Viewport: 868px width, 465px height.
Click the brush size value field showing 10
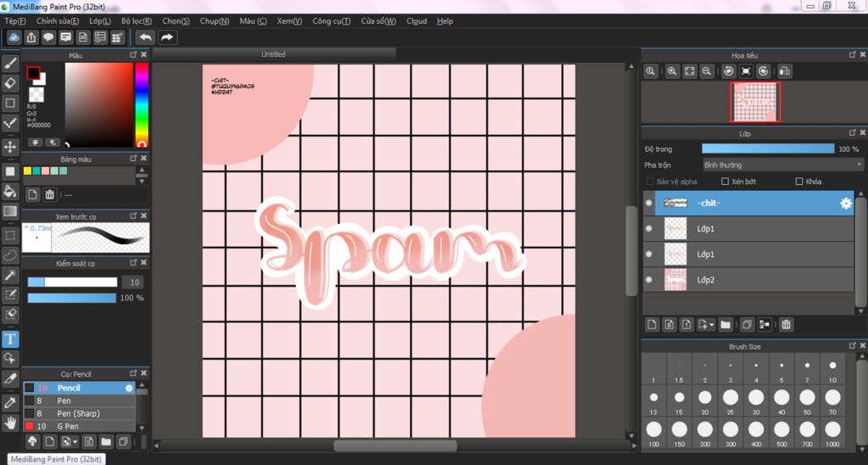(x=133, y=282)
